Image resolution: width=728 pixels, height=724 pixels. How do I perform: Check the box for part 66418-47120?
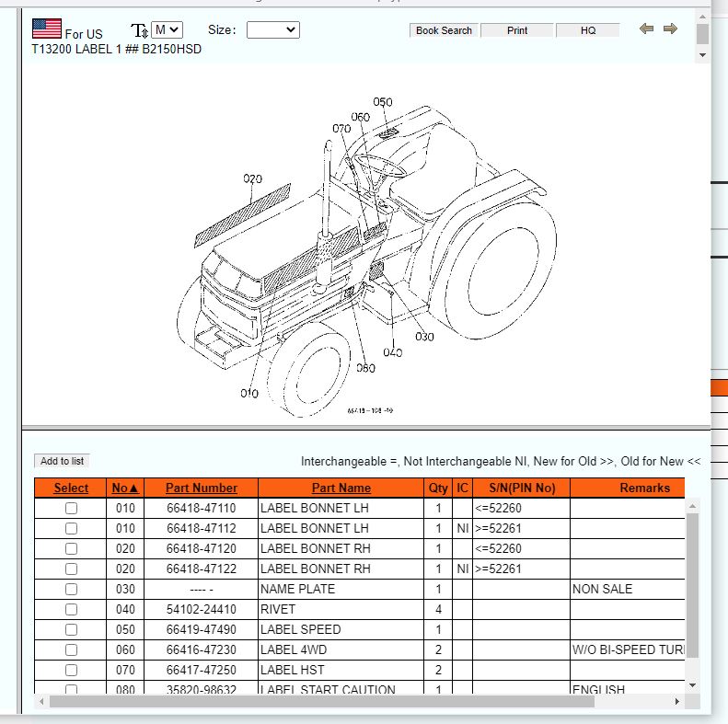tap(71, 548)
